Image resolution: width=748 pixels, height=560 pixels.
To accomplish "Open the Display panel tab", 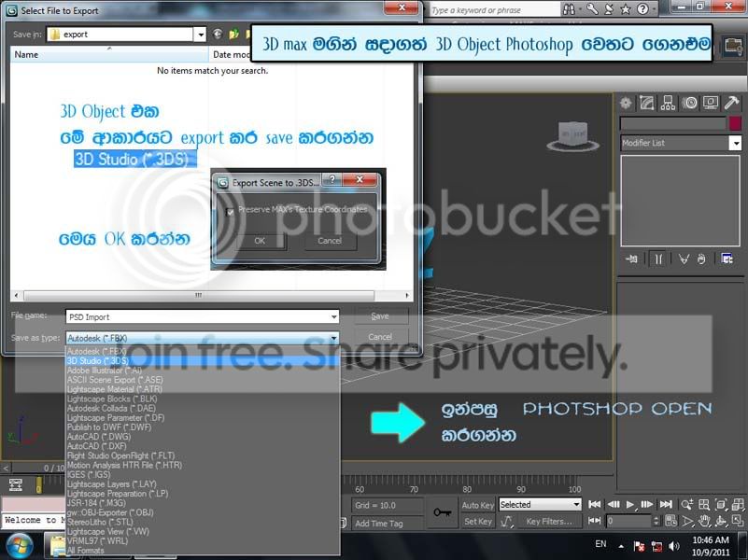I will click(x=711, y=103).
